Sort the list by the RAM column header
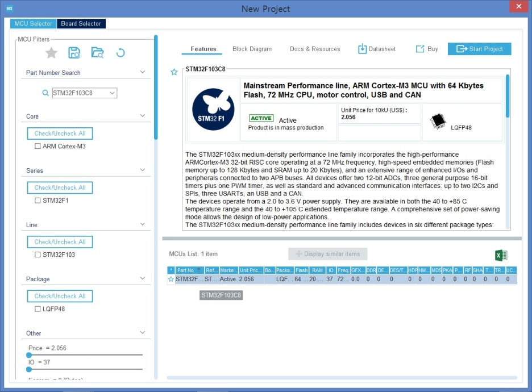This screenshot has height=392, width=532. point(317,270)
